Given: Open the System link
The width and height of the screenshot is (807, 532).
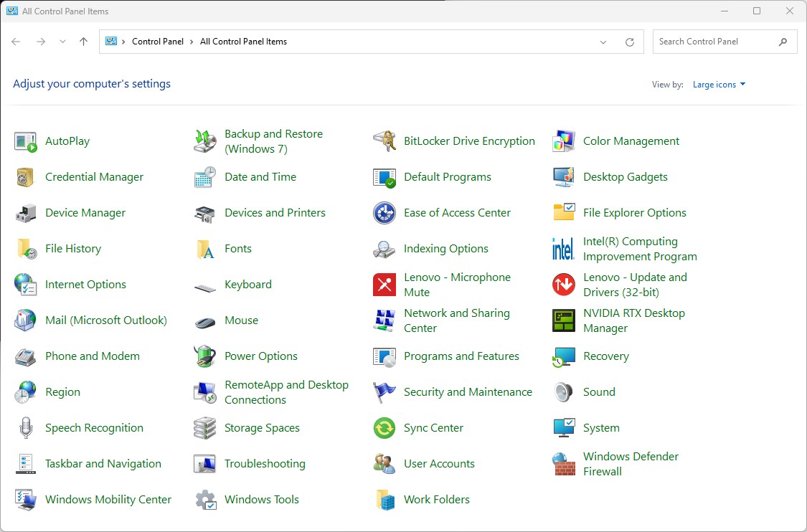Looking at the screenshot, I should (x=601, y=428).
